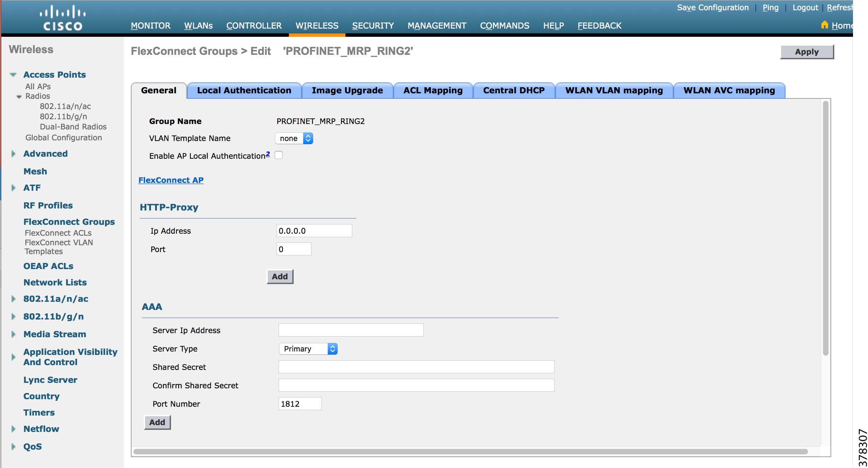Image resolution: width=868 pixels, height=468 pixels.
Task: Enable AP Local Authentication checkbox
Action: tap(279, 155)
